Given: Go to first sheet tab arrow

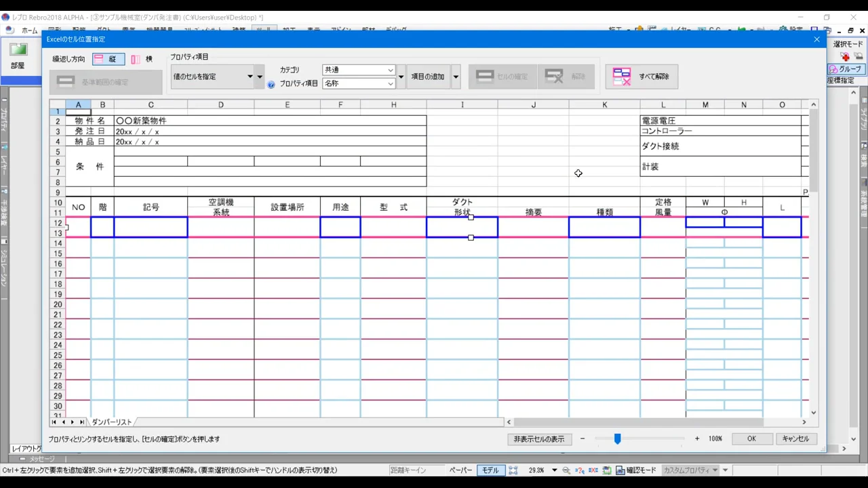Looking at the screenshot, I should point(54,422).
